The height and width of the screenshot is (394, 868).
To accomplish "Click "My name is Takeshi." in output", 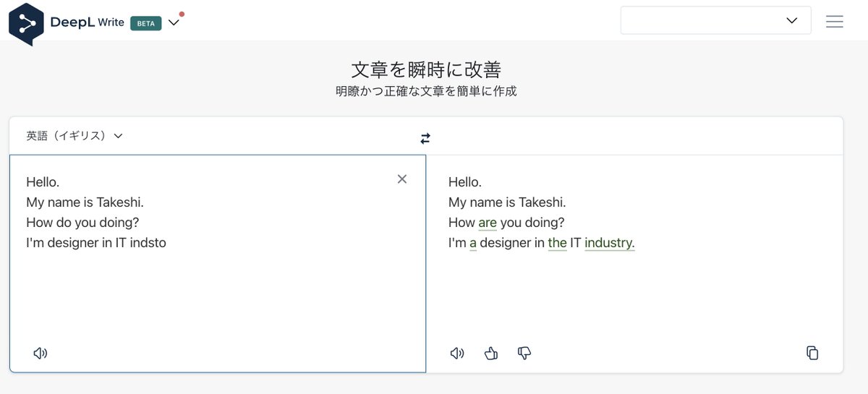I will point(507,202).
